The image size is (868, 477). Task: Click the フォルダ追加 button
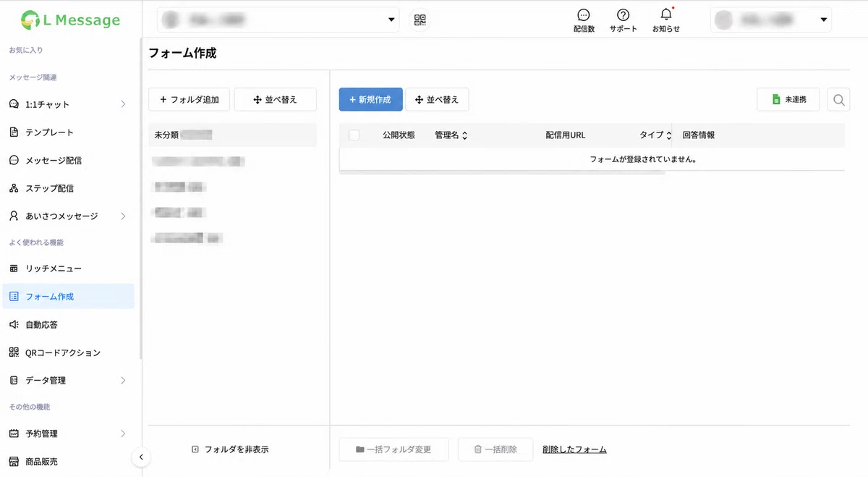click(x=189, y=100)
